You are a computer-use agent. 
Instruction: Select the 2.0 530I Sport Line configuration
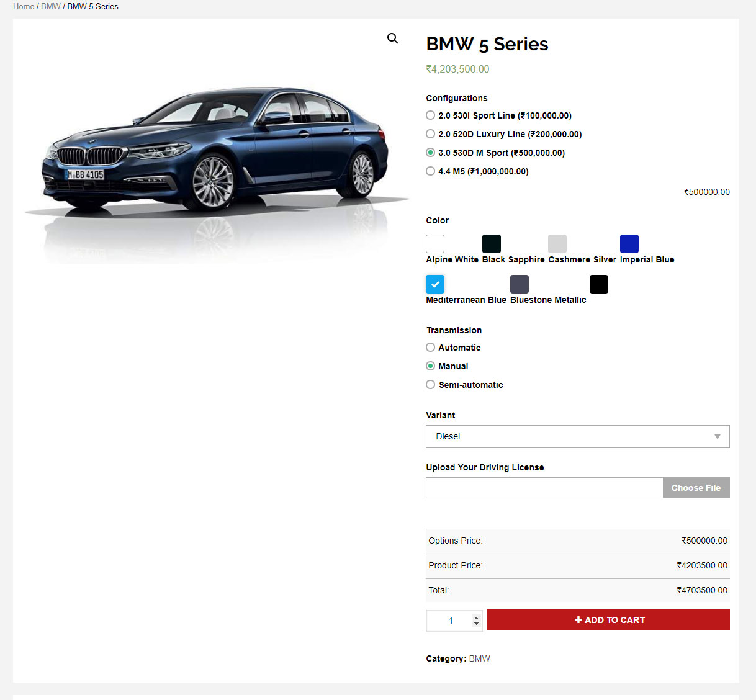pyautogui.click(x=430, y=115)
